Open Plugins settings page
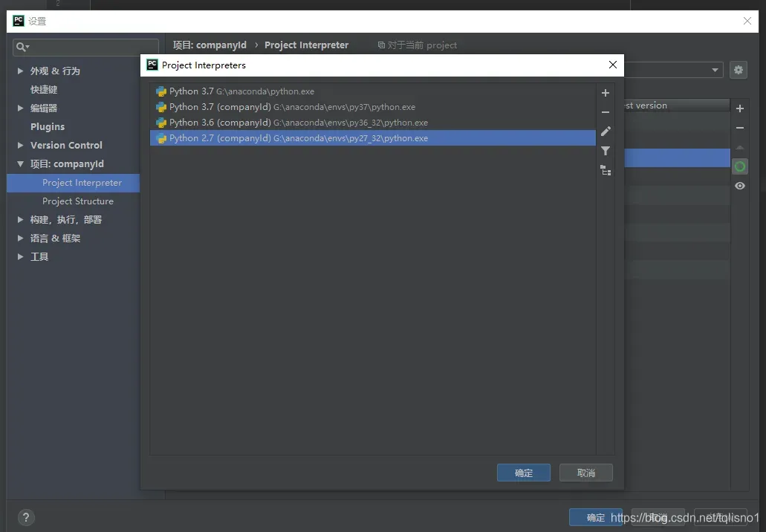Image resolution: width=766 pixels, height=532 pixels. click(x=48, y=126)
